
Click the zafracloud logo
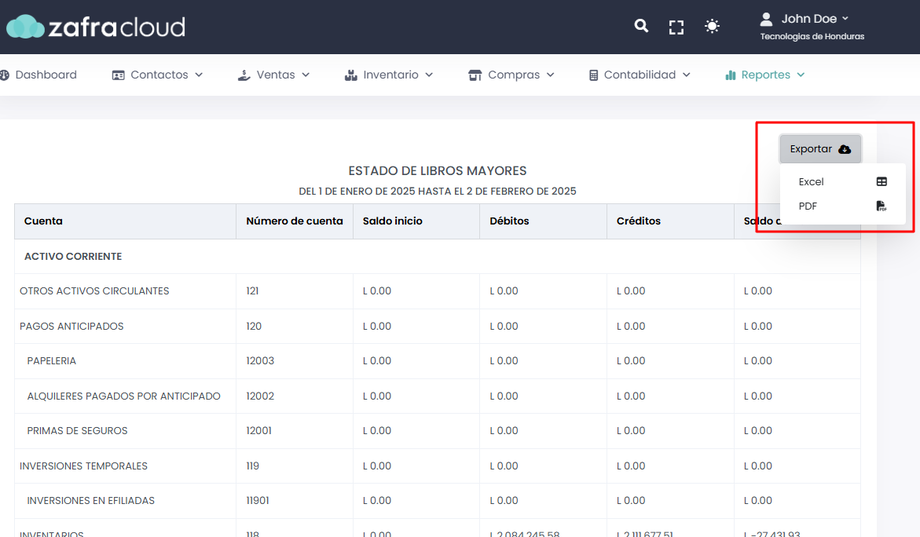[95, 27]
